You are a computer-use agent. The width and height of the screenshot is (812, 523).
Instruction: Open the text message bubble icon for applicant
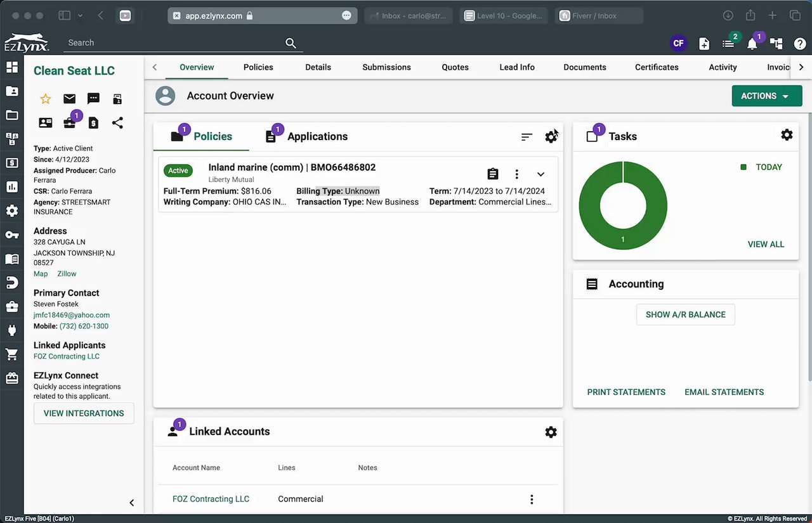93,99
